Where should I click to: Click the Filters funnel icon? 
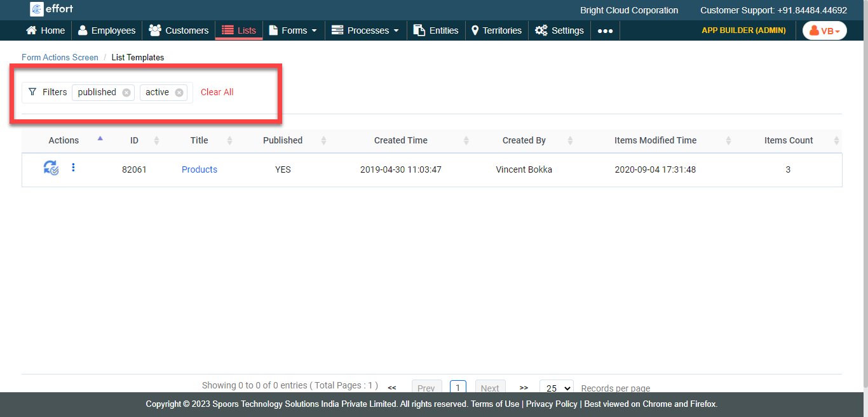pyautogui.click(x=32, y=92)
